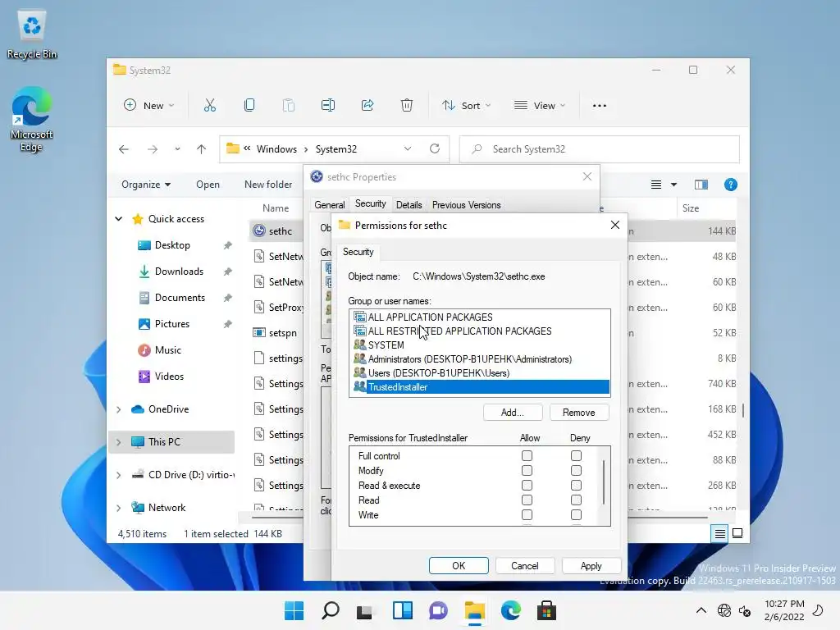
Task: Collapse the Quick access tree node
Action: tap(119, 218)
